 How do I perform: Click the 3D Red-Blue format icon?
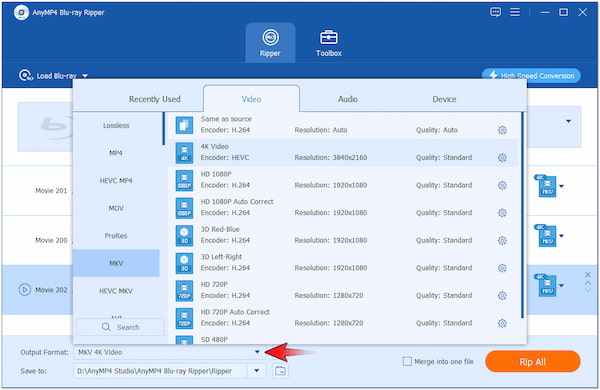[x=184, y=235]
